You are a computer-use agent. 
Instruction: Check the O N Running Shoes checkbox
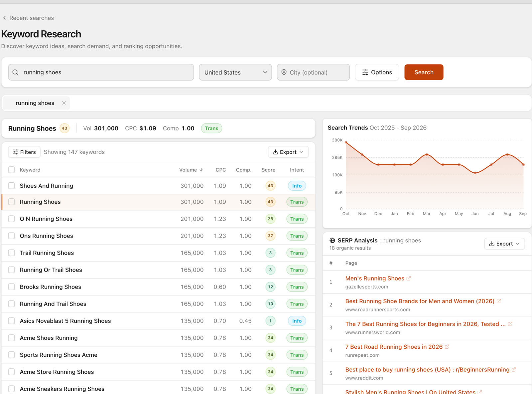12,219
